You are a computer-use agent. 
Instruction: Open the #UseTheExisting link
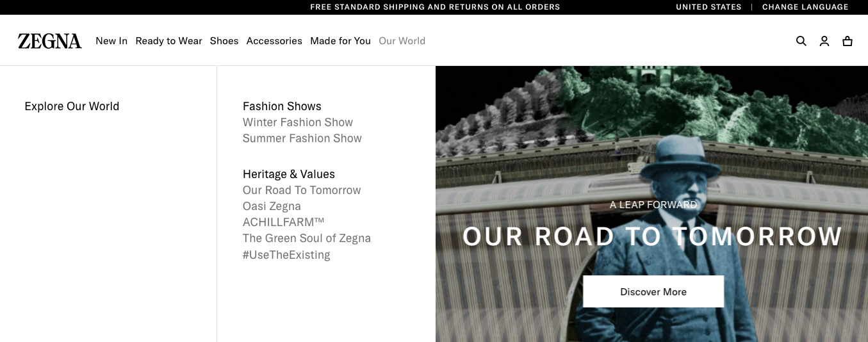coord(286,255)
